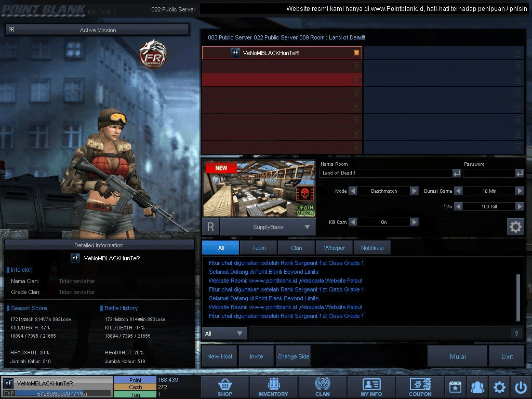
Task: Switch to the Team chat tab
Action: (259, 248)
